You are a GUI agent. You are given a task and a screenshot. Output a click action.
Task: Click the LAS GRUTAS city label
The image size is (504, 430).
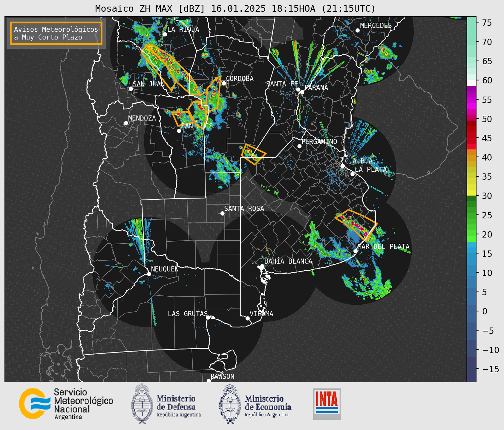pyautogui.click(x=188, y=314)
